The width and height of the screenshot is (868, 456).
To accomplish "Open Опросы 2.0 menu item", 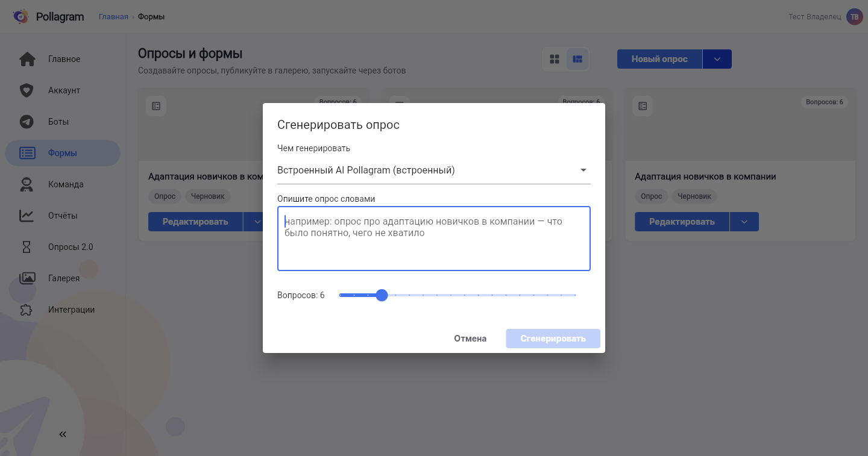I will [63, 247].
